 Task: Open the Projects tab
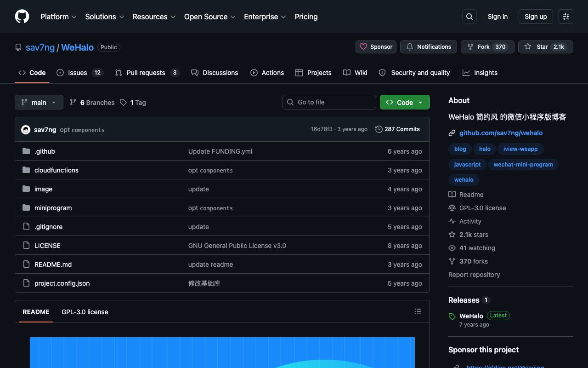313,73
